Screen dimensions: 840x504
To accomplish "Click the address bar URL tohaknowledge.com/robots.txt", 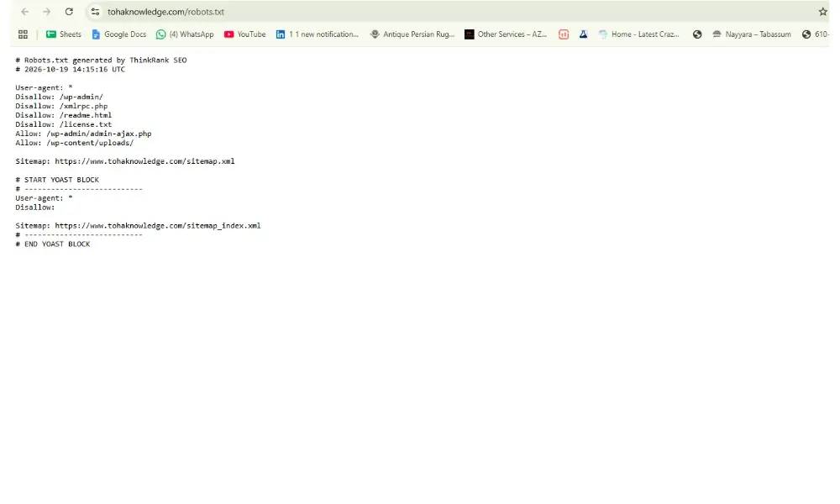I will (165, 12).
